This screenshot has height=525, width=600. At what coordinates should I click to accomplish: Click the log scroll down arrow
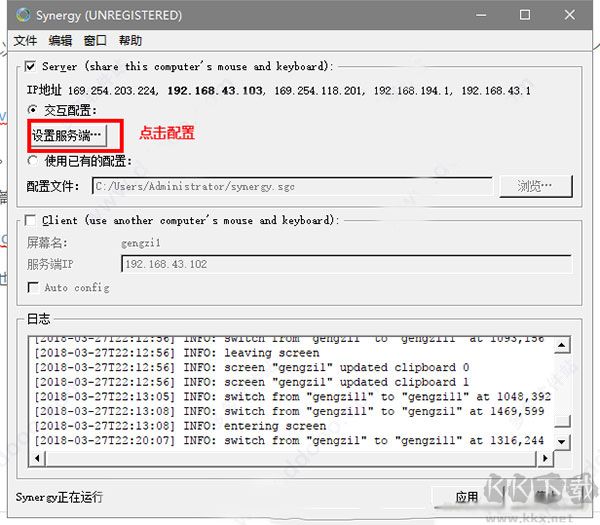pos(562,442)
